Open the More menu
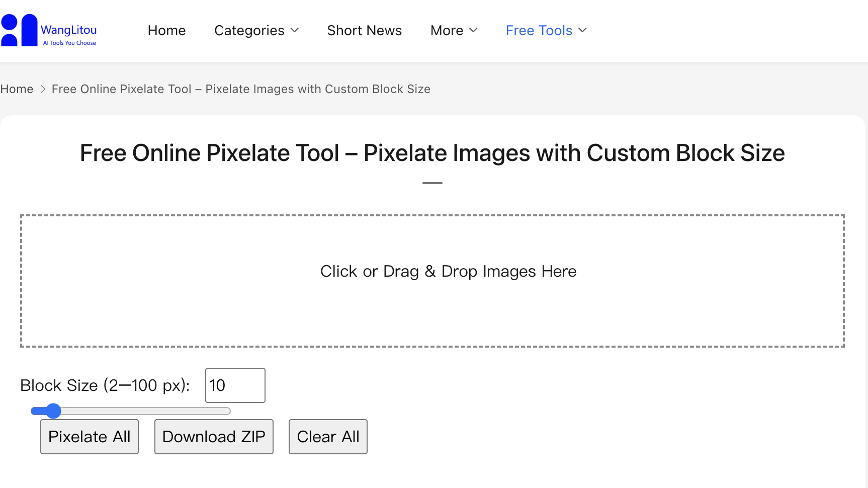Screen dimensions: 868x488 click(447, 31)
